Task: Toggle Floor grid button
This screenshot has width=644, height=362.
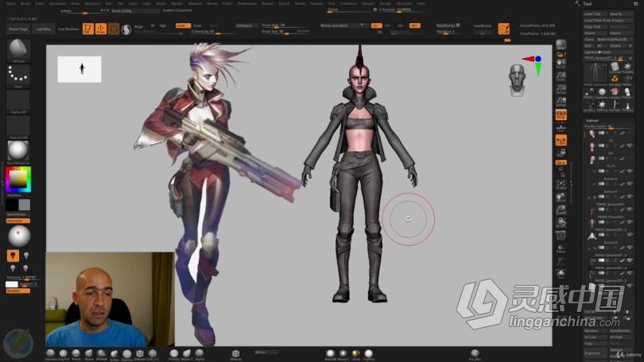Action: (x=561, y=128)
